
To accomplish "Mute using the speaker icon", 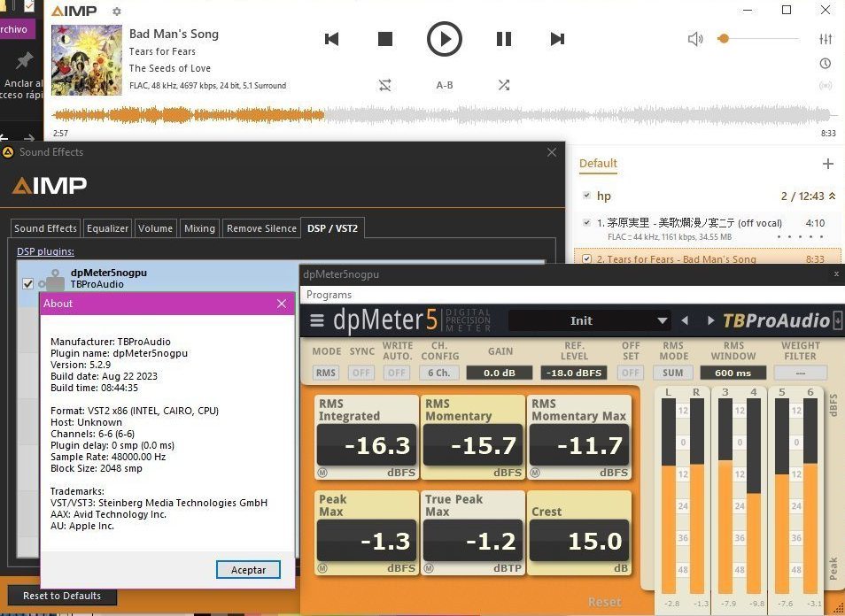I will pos(695,39).
